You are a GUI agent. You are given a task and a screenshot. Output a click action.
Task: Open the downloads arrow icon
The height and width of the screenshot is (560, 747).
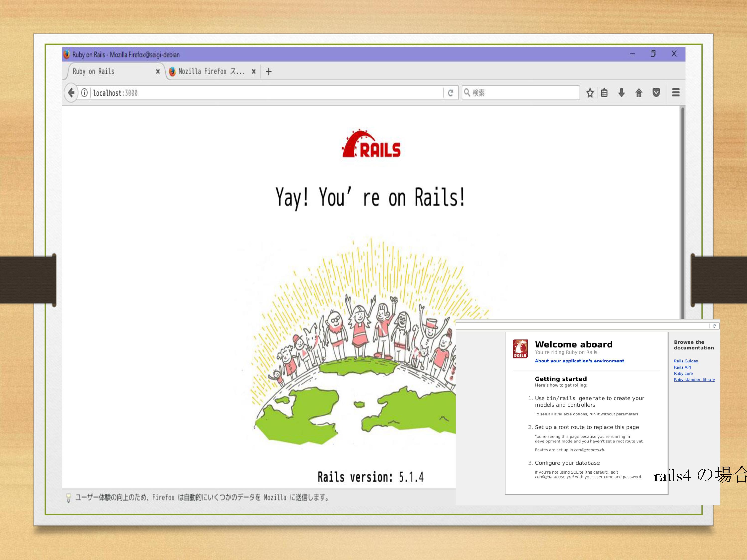pyautogui.click(x=621, y=93)
